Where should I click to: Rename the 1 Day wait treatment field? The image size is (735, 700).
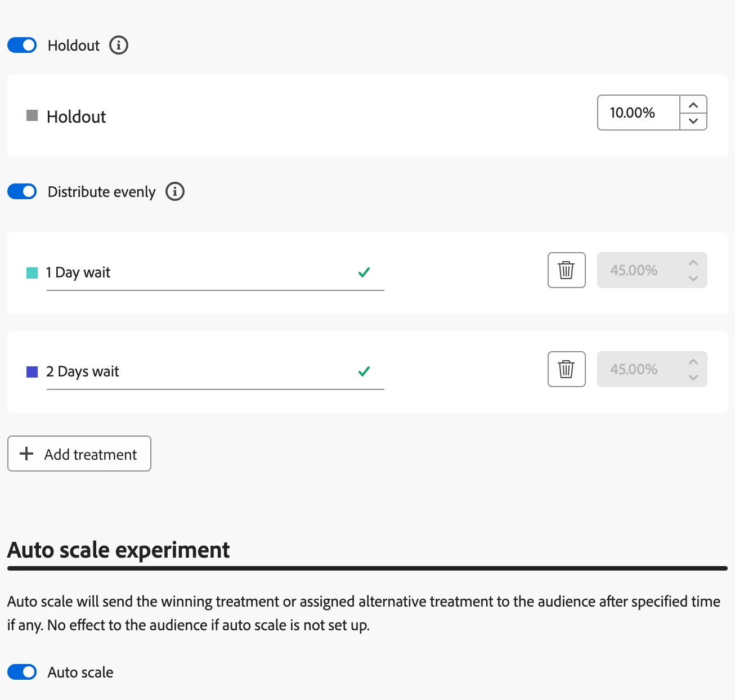[x=215, y=272]
